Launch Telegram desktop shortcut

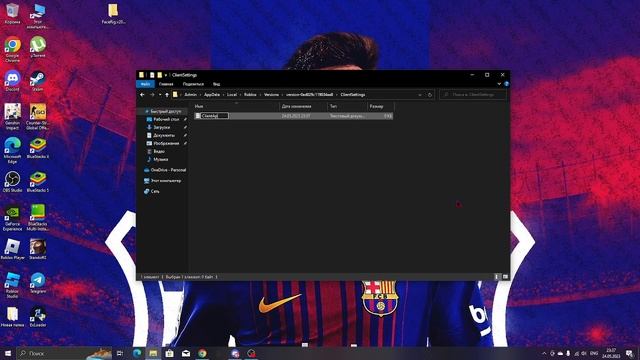(38, 283)
